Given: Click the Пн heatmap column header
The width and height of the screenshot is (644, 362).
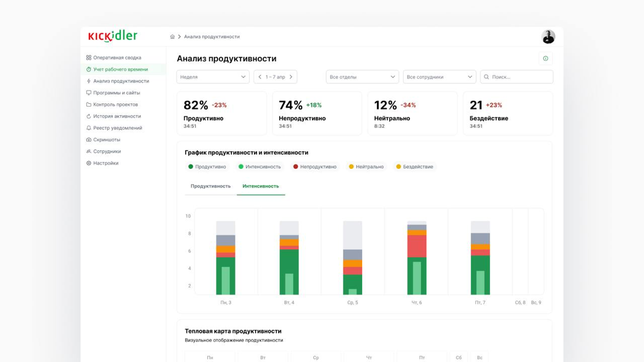Looking at the screenshot, I should coord(210,357).
